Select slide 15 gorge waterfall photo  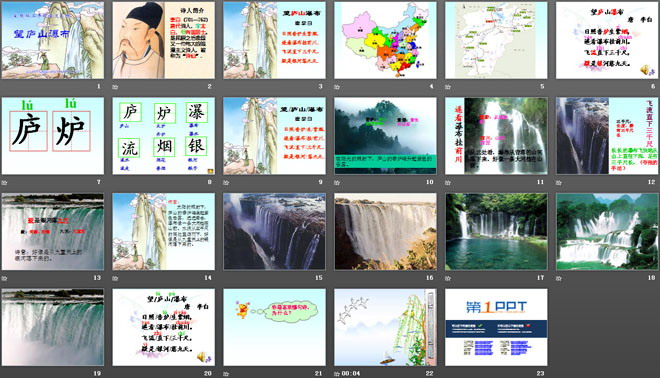(x=274, y=232)
